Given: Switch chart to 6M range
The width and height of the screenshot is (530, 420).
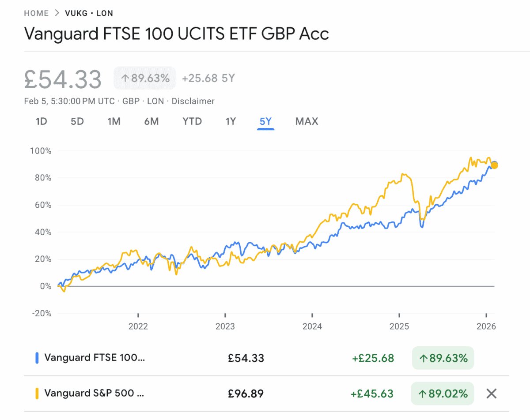Looking at the screenshot, I should point(151,121).
